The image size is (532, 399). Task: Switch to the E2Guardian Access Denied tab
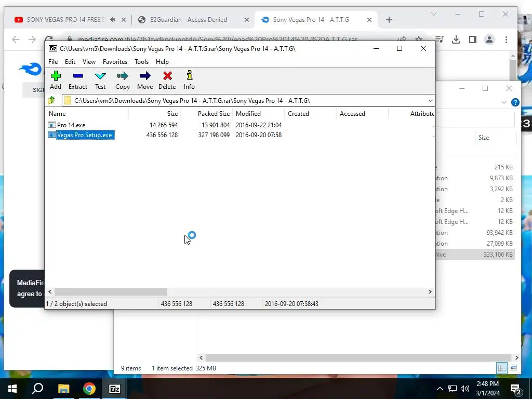pos(188,20)
